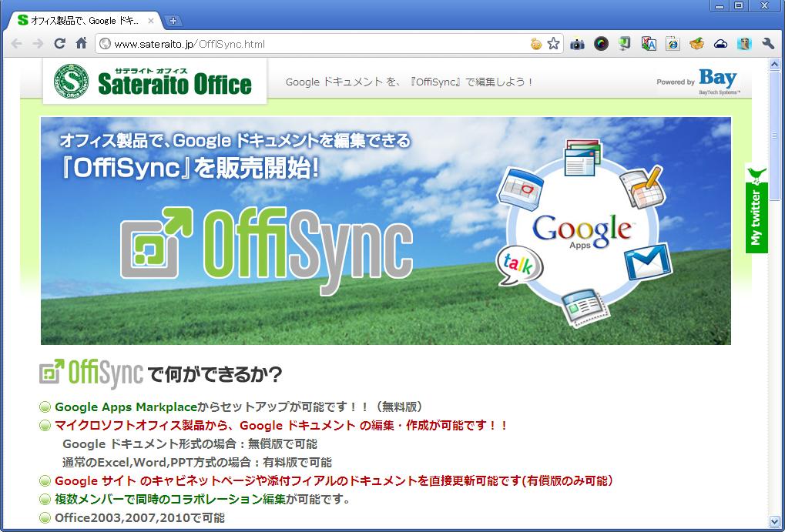Click the round color lens extension icon
This screenshot has width=785, height=532.
click(x=601, y=44)
